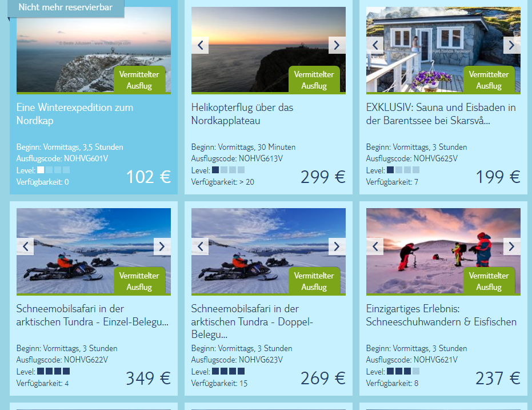Open EXKLUSIV: Sauna und Eisbaden excursion title
This screenshot has height=410, width=532.
441,114
